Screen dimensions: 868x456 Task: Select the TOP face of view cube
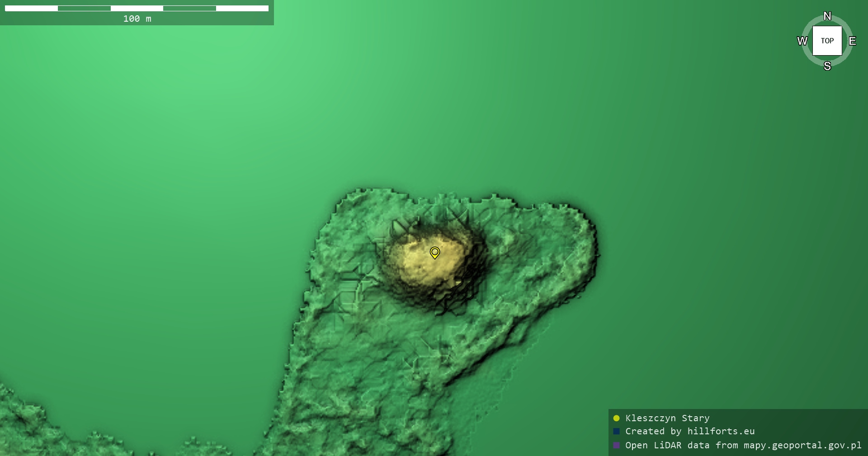(827, 41)
